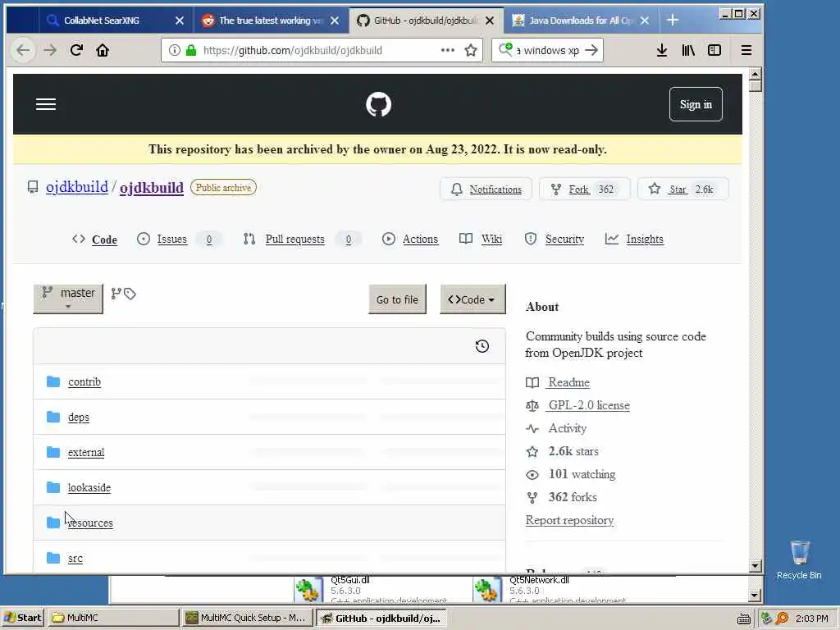The width and height of the screenshot is (840, 630).
Task: Open the ojdkbuild owner link
Action: (77, 187)
